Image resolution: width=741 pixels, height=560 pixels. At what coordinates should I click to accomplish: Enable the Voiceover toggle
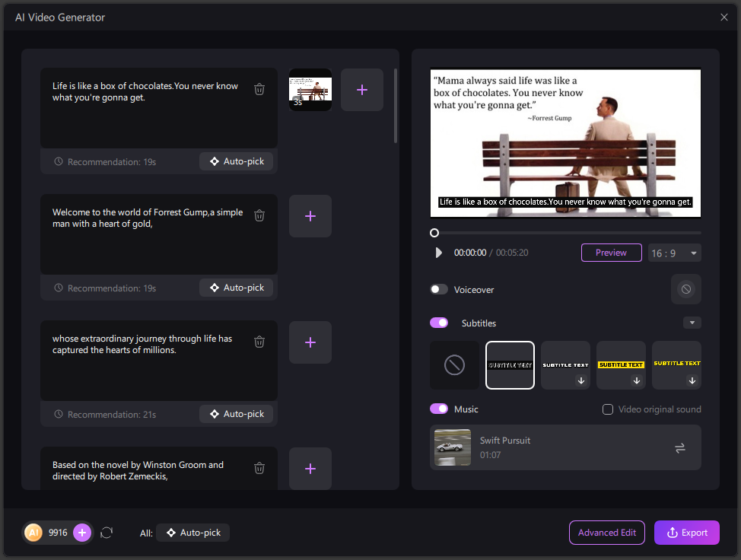[x=439, y=290]
